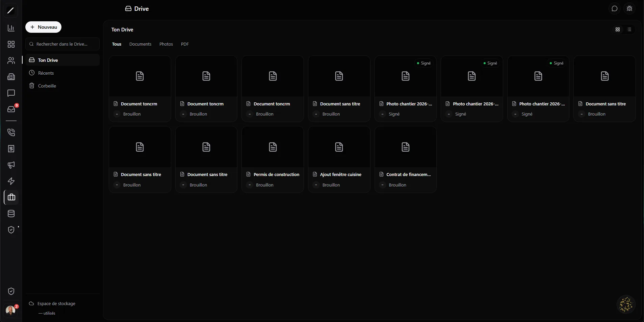This screenshot has width=644, height=322.
Task: Open the phone calls sidebar icon
Action: [x=11, y=132]
